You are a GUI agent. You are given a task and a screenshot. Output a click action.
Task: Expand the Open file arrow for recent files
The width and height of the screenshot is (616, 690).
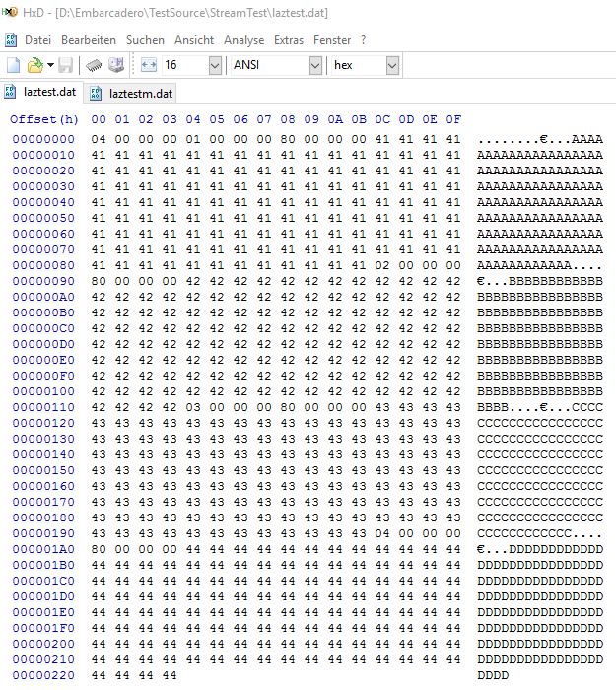[x=50, y=66]
